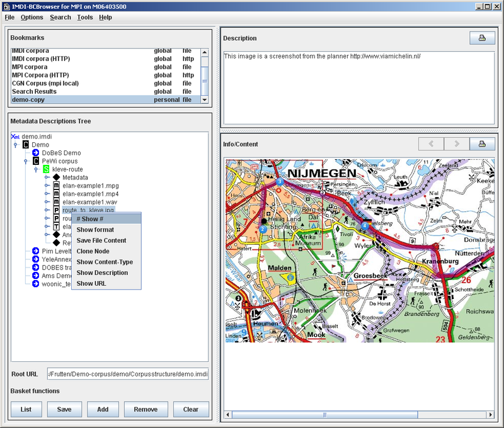This screenshot has width=504, height=428.
Task: Click the Bookmarks vertical scrollbar thumb
Action: [x=205, y=81]
